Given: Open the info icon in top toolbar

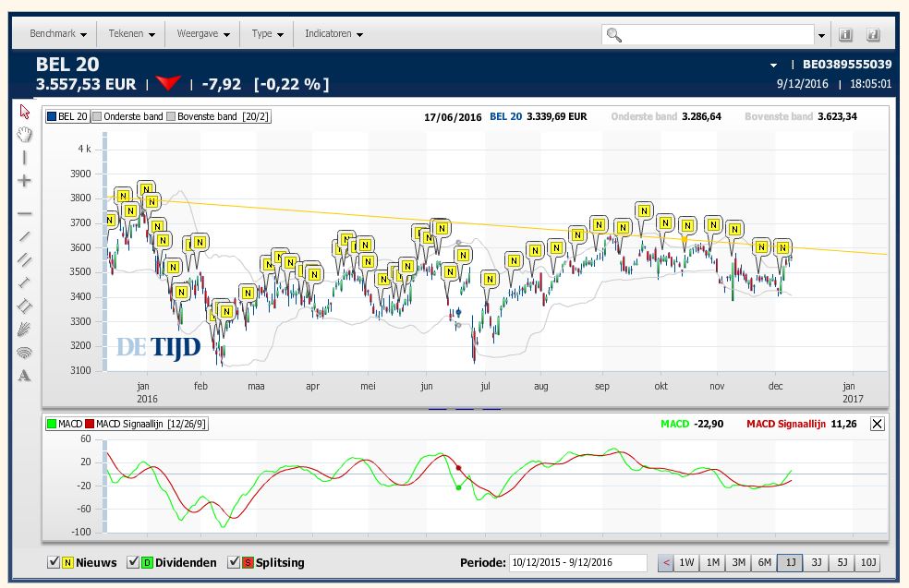Looking at the screenshot, I should (845, 35).
